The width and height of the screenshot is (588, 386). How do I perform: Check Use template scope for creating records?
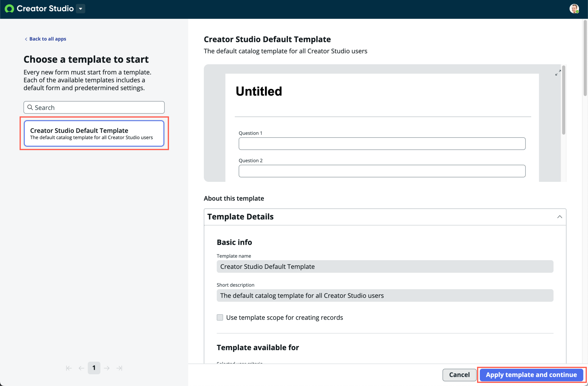[x=220, y=318]
